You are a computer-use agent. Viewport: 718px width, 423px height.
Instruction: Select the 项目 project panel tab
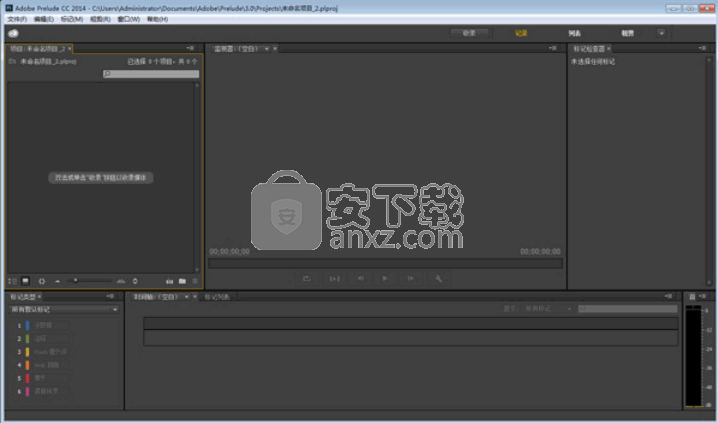[38, 49]
